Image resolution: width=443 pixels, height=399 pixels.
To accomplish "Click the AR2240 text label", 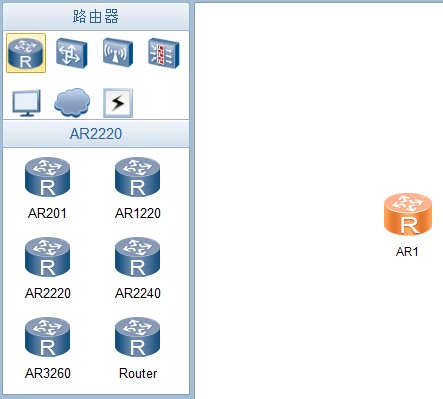I will pyautogui.click(x=138, y=293).
